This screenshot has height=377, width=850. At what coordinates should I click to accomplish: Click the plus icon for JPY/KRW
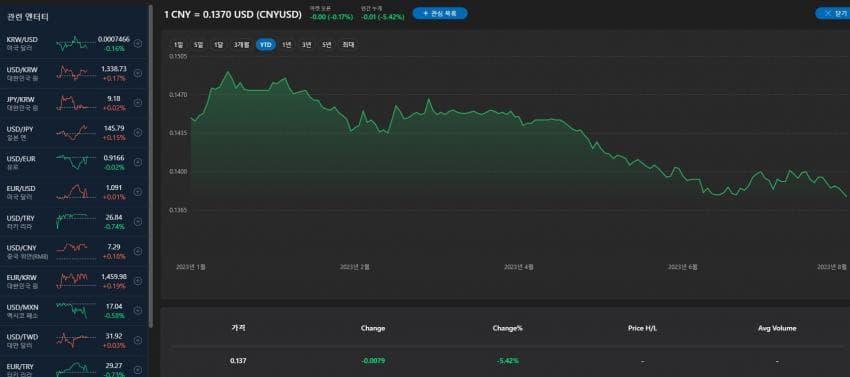138,103
